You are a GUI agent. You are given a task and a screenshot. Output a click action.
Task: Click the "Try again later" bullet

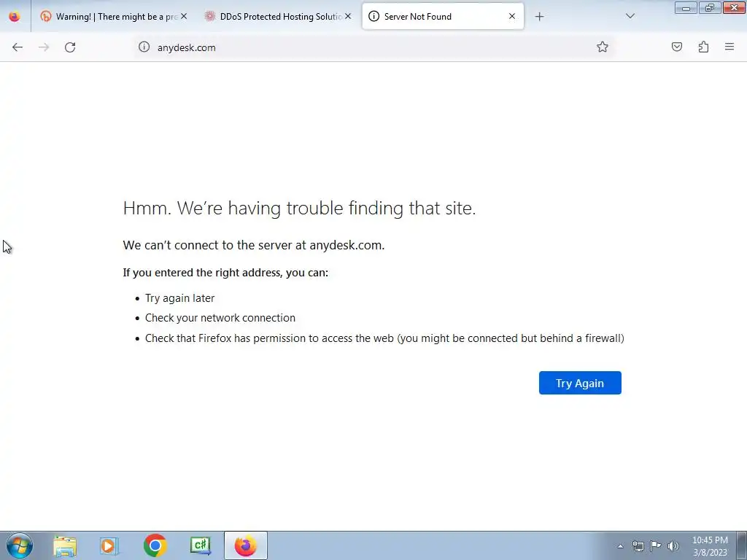179,298
